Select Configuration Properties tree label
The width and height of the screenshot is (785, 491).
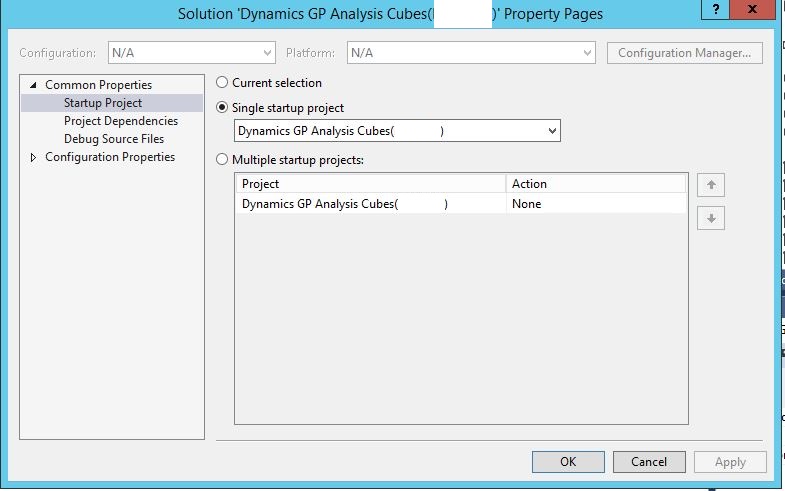tap(110, 157)
